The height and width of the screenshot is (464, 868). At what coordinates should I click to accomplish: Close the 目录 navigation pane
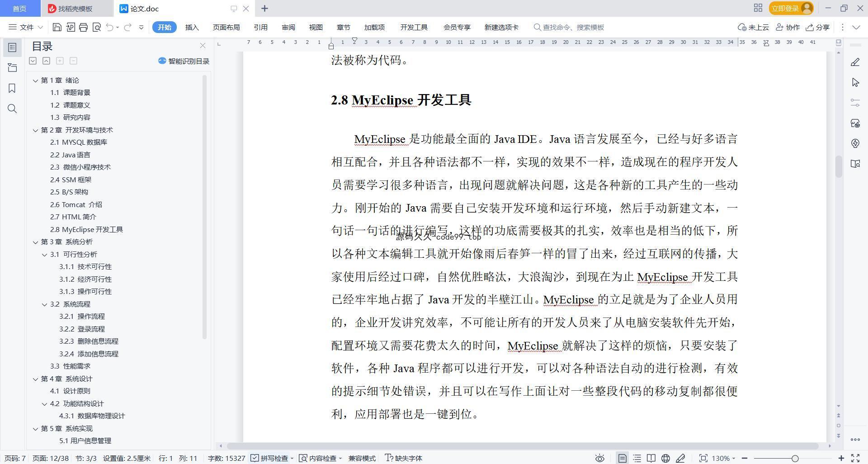[x=203, y=46]
